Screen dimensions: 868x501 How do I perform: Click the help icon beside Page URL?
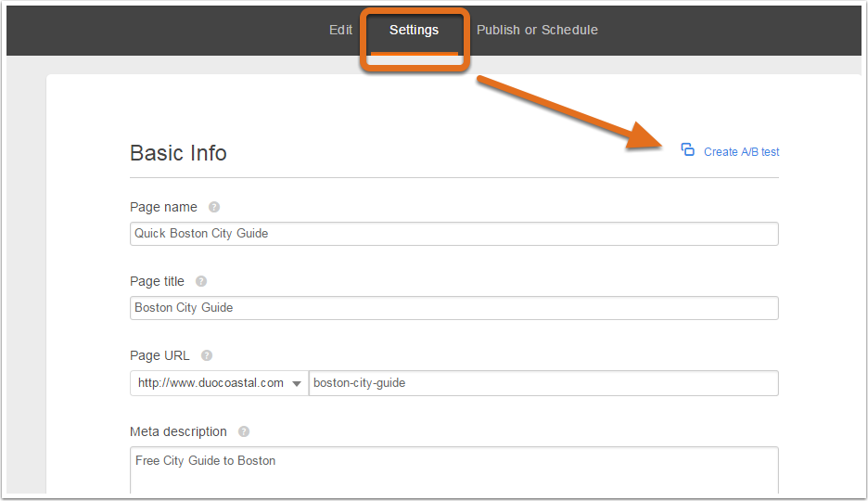[x=207, y=355]
